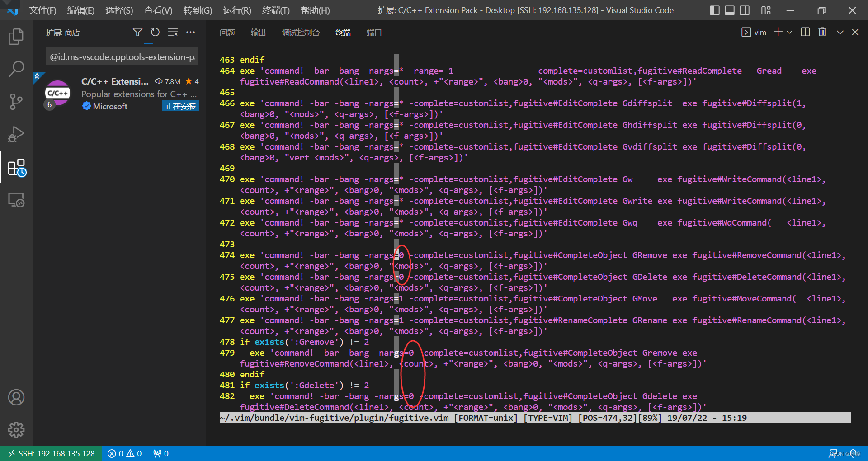Screen dimensions: 868x461
Task: Close the bottom panel
Action: 855,32
